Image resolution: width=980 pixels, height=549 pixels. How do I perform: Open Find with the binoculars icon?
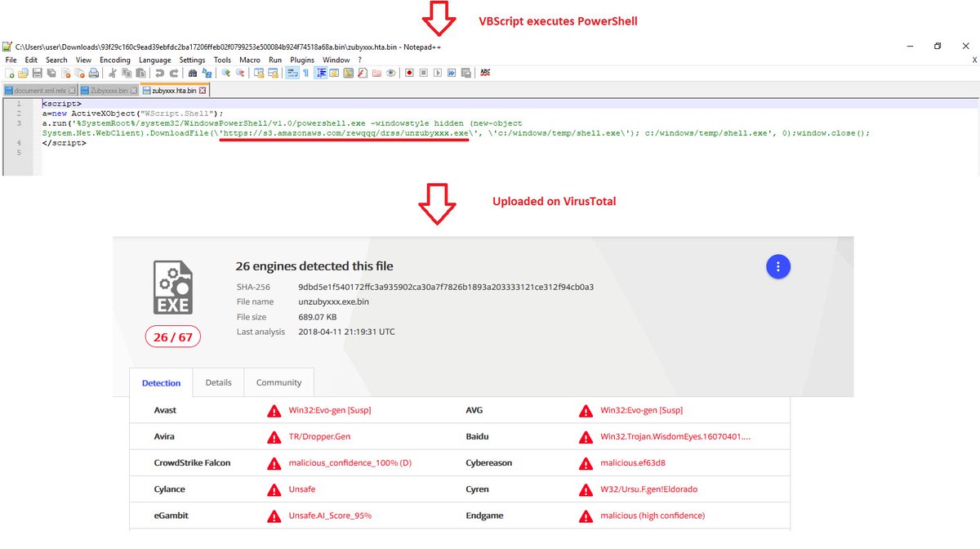(x=192, y=73)
